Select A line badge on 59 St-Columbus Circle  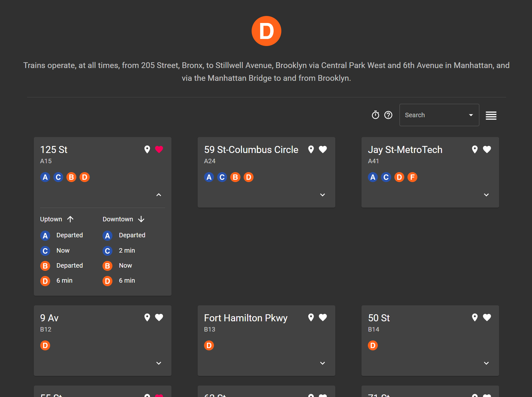(209, 177)
